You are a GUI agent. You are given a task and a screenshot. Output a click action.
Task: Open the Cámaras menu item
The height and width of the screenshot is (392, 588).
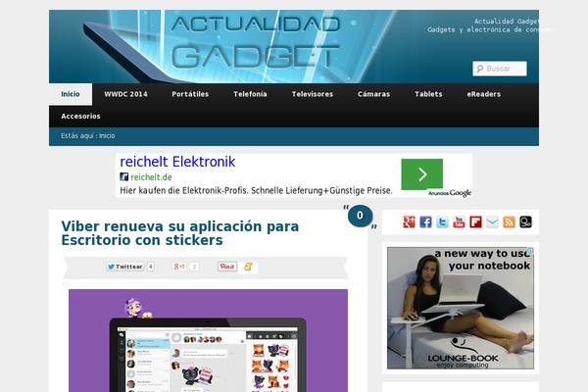click(x=374, y=94)
